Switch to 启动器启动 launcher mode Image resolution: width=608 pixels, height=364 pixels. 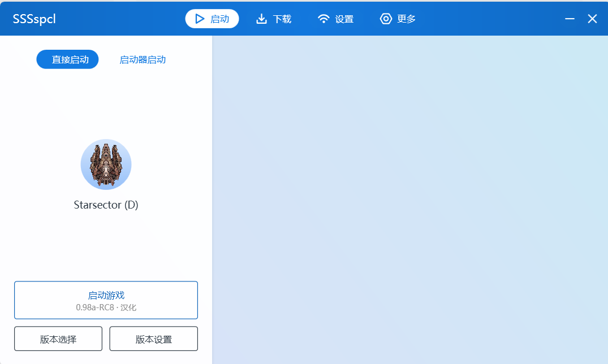click(x=143, y=59)
